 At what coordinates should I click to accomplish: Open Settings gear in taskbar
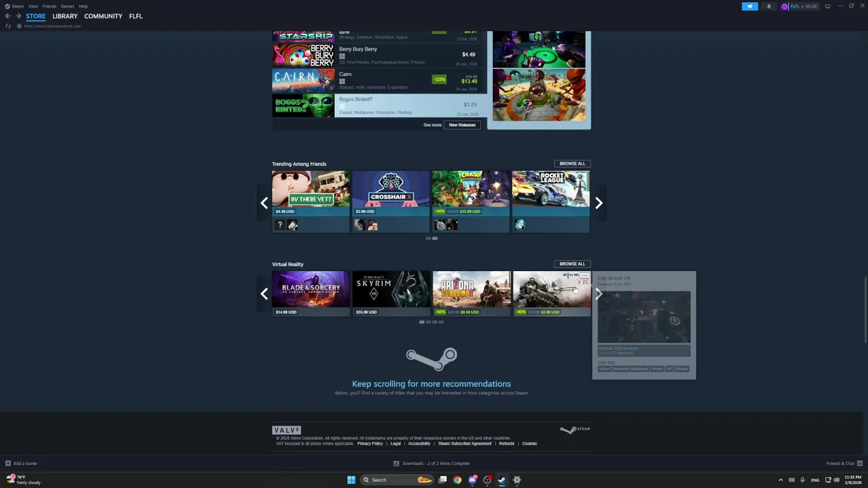coord(517,480)
